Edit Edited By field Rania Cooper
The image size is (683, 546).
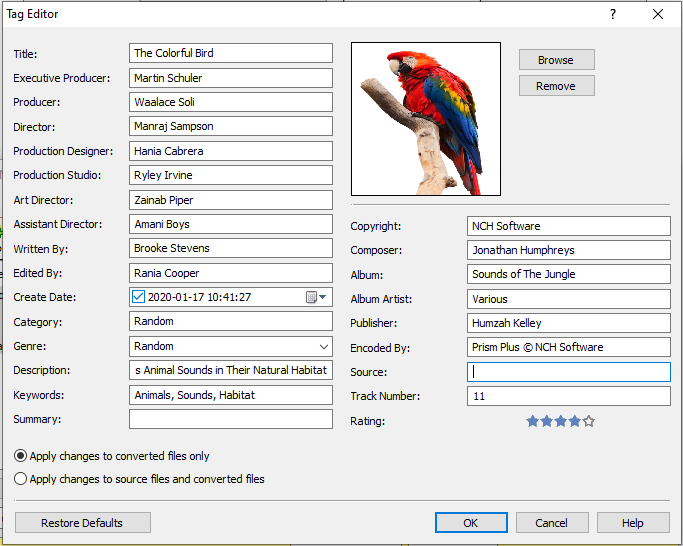click(231, 273)
